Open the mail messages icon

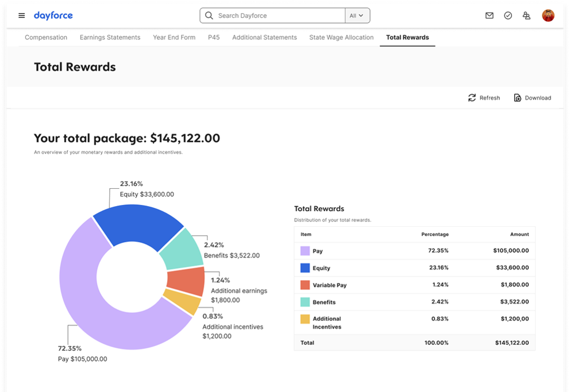tap(489, 15)
